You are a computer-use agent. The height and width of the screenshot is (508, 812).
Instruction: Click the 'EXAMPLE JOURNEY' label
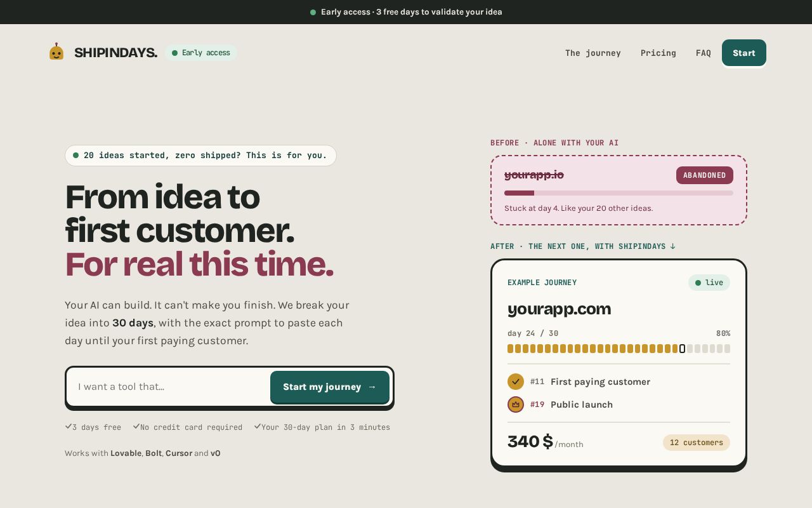pyautogui.click(x=542, y=283)
